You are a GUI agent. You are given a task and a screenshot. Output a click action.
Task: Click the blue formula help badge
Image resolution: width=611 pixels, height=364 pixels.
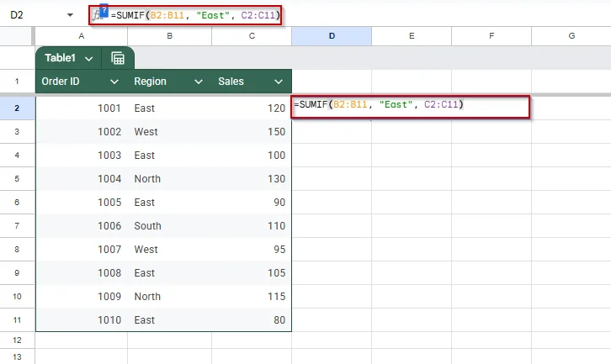coord(104,11)
